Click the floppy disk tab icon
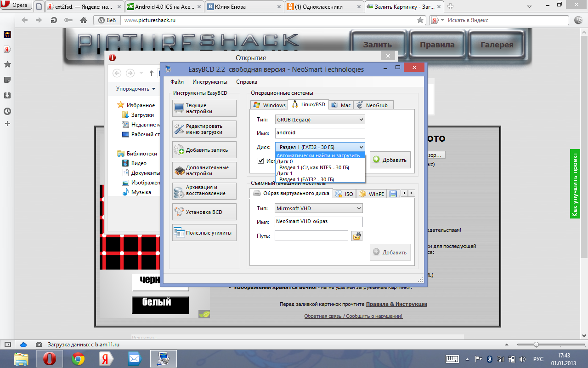Screen dimensions: 588x368 393,194
